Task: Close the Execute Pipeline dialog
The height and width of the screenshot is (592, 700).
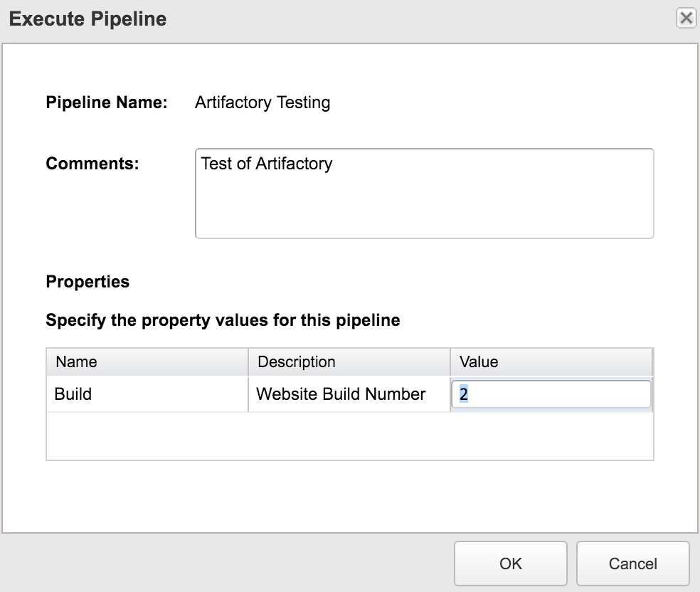Action: point(686,18)
